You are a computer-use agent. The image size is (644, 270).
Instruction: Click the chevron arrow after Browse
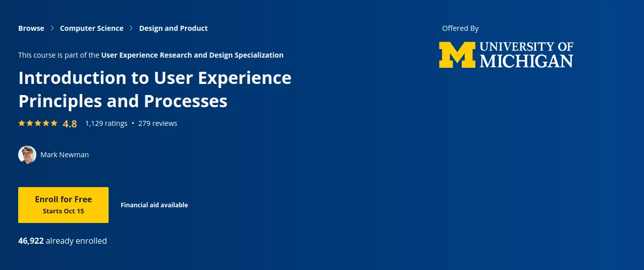click(52, 28)
